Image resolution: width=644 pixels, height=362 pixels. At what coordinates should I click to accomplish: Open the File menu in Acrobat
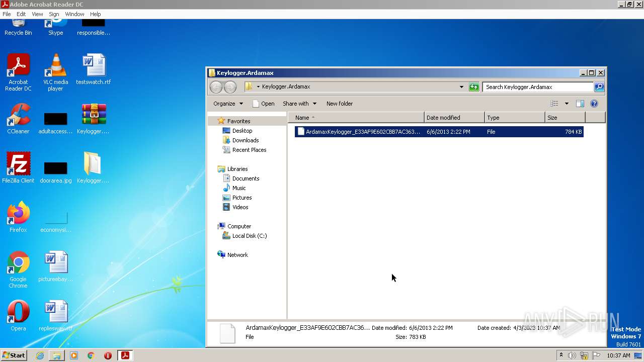pos(7,14)
